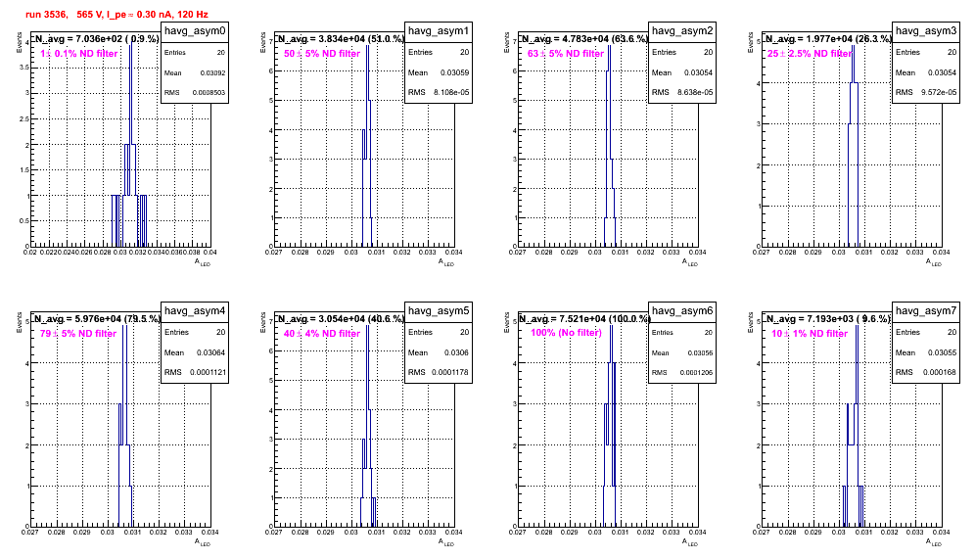Click the '10± 1% ND filter' label

click(x=810, y=334)
